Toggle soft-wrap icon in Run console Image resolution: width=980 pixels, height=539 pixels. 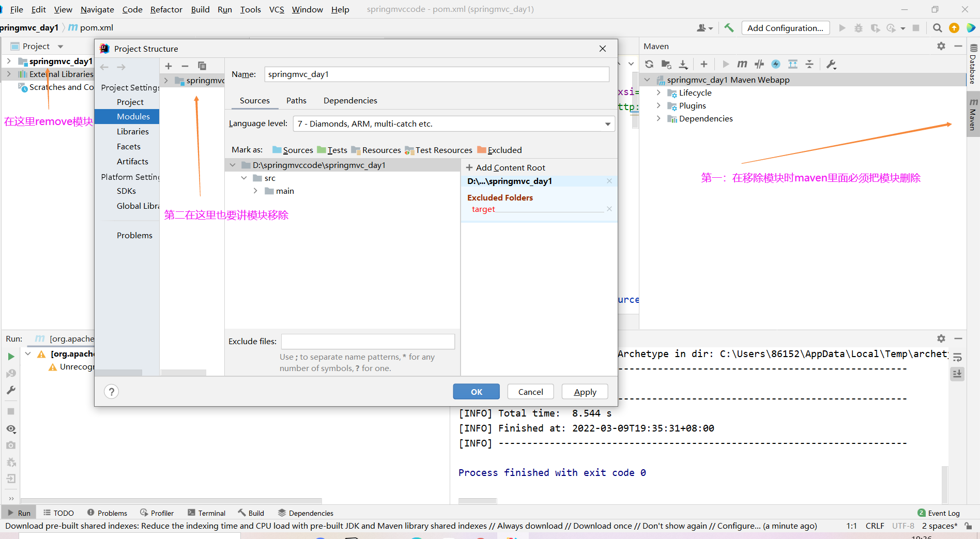pyautogui.click(x=957, y=357)
